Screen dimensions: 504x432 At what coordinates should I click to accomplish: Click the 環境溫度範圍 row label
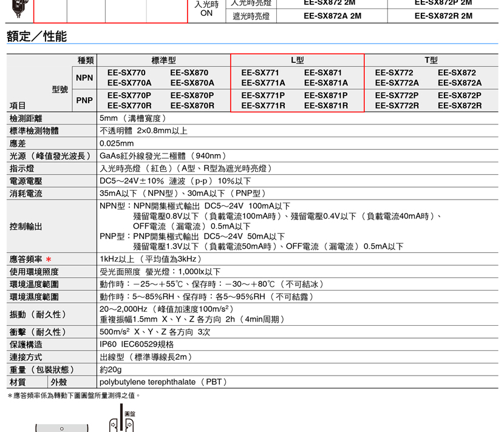(34, 284)
